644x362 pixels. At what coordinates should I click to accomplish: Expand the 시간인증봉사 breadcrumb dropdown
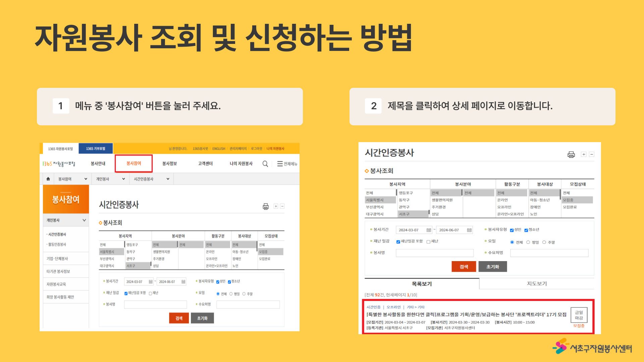pyautogui.click(x=168, y=179)
